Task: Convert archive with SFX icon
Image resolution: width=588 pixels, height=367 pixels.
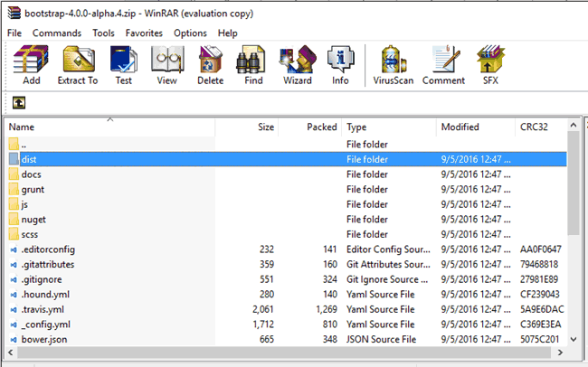Action: (490, 65)
